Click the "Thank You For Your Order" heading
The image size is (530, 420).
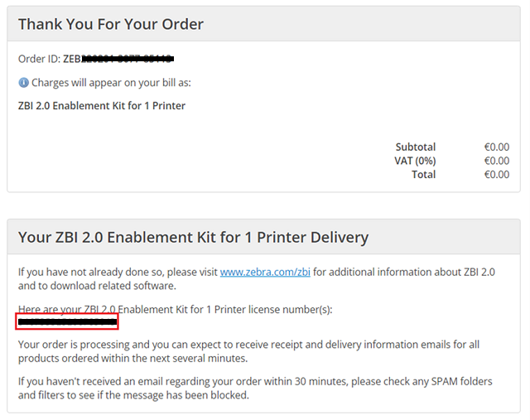click(111, 24)
